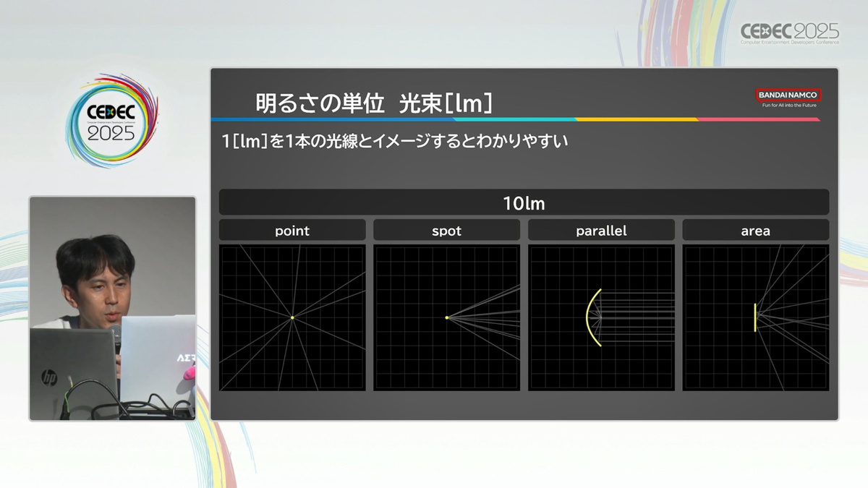
Task: Click the yellow point light source dot
Action: (292, 317)
